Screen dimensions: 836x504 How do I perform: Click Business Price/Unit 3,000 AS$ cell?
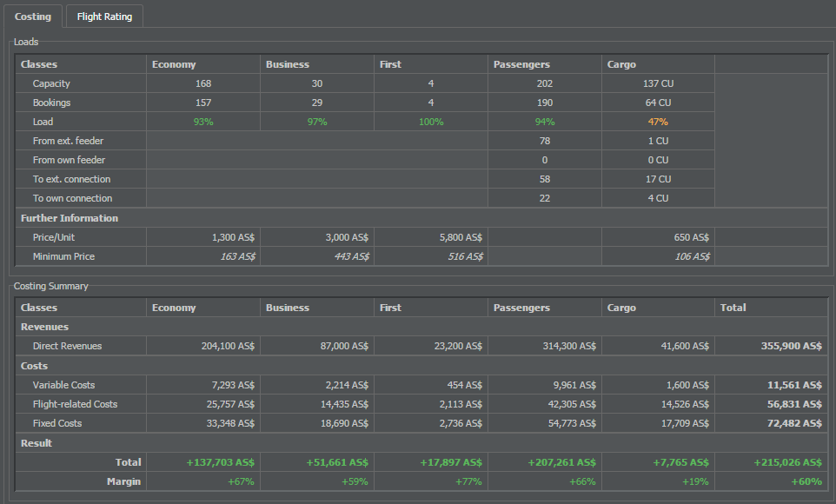[x=316, y=237]
